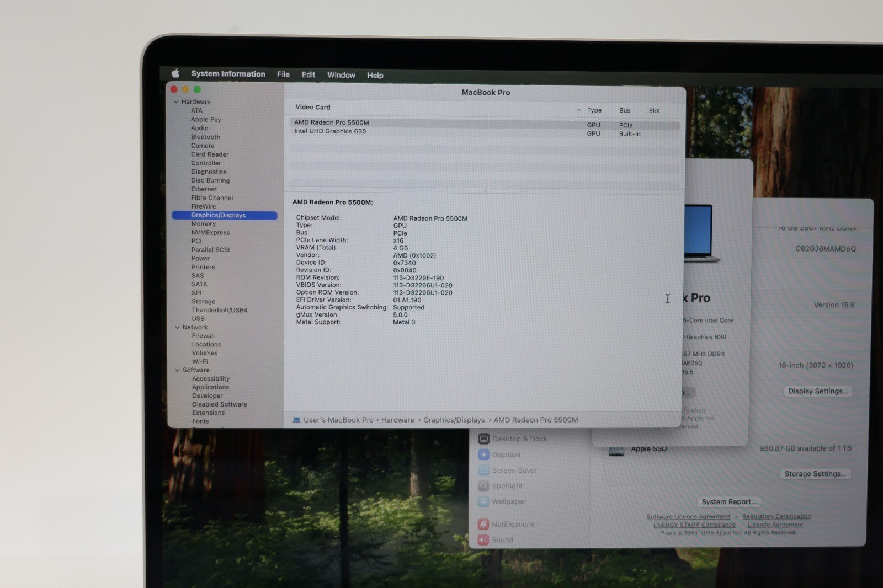Select Fibre Channel in sidebar
Viewport: 883px width, 588px height.
[x=212, y=198]
